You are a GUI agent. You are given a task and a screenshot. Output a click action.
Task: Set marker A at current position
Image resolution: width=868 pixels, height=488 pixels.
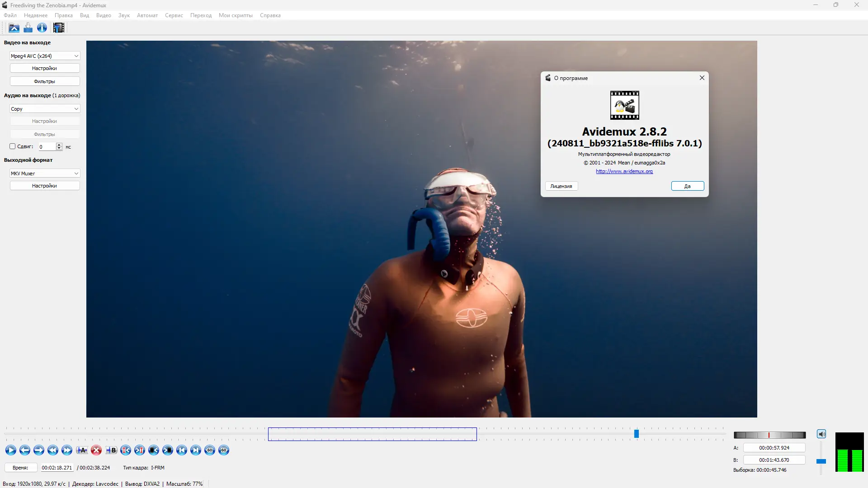click(82, 450)
